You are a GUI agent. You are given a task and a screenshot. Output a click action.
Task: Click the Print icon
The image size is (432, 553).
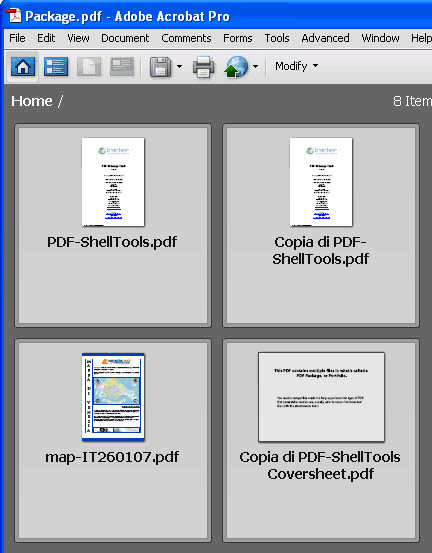click(203, 67)
